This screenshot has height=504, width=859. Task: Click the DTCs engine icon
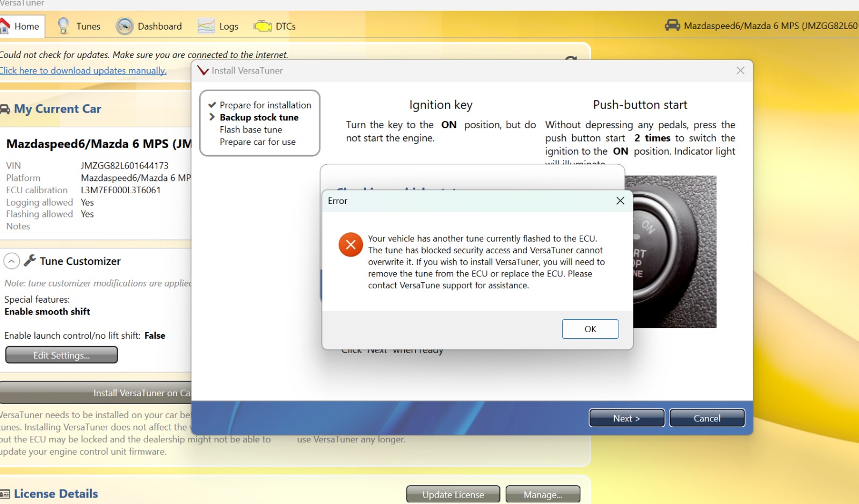263,26
